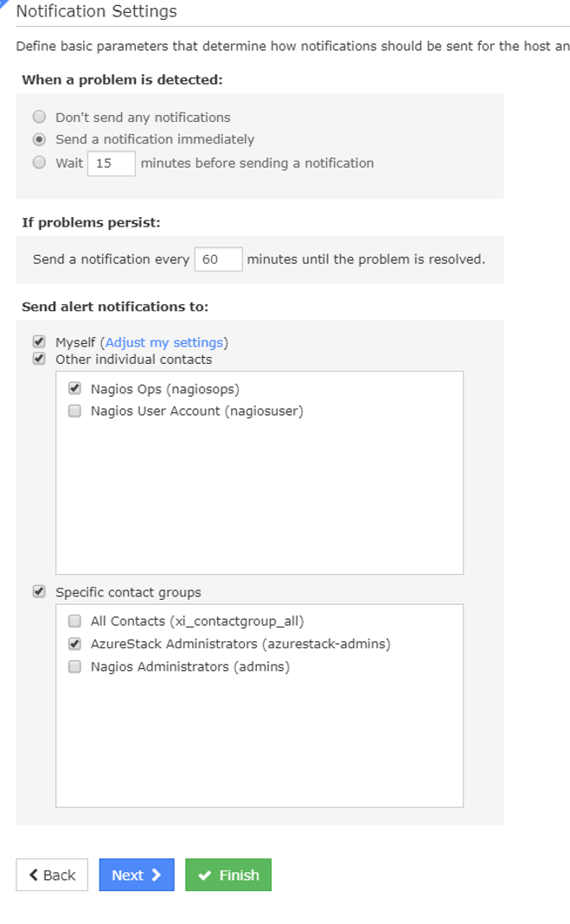This screenshot has width=570, height=924.
Task: Click the checkmark icon on Finish
Action: pos(205,876)
